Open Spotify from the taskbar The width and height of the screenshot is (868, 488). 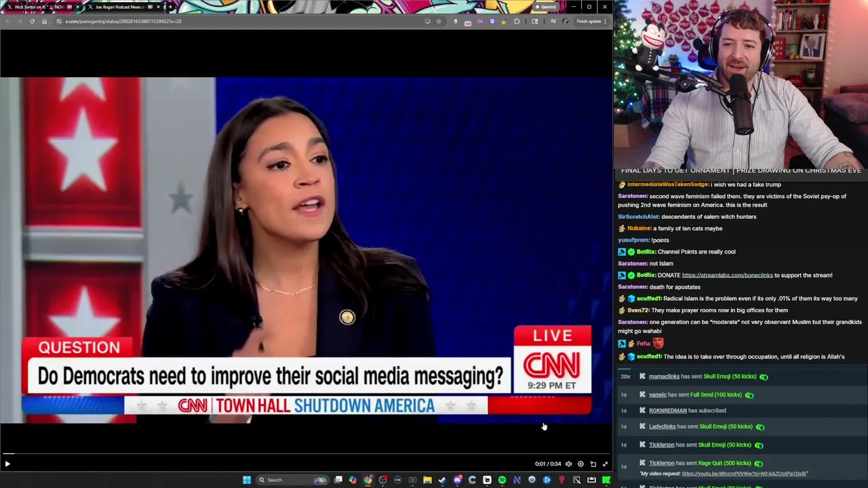(x=502, y=480)
